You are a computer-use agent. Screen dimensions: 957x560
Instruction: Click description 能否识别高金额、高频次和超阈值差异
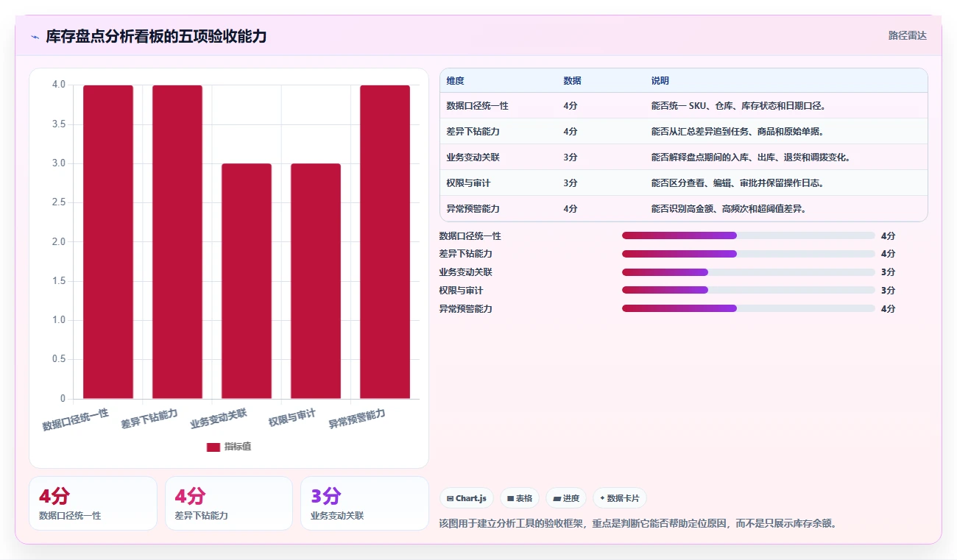point(729,209)
